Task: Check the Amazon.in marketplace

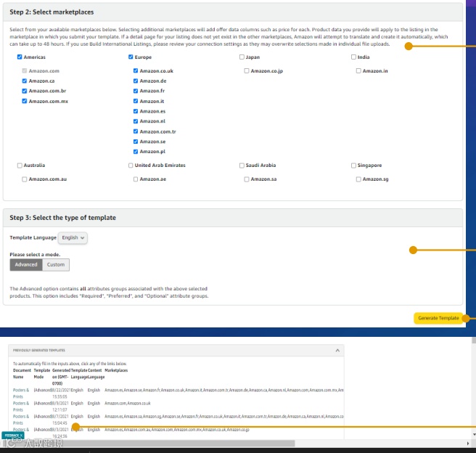Action: [x=358, y=70]
